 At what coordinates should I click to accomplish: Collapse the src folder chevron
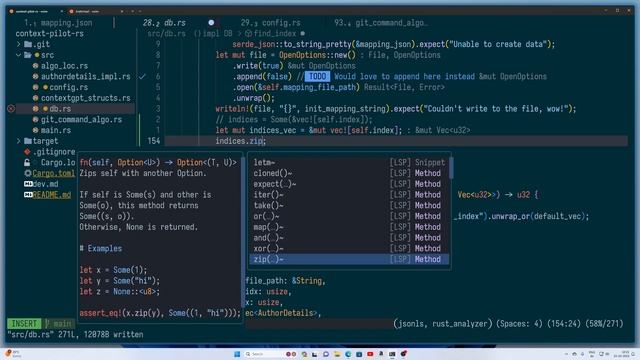18,55
